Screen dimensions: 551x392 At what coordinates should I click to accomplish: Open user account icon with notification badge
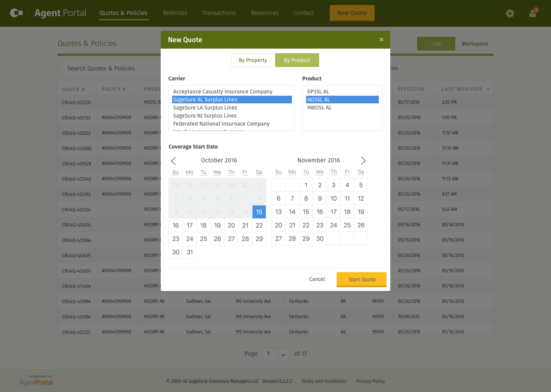point(533,13)
